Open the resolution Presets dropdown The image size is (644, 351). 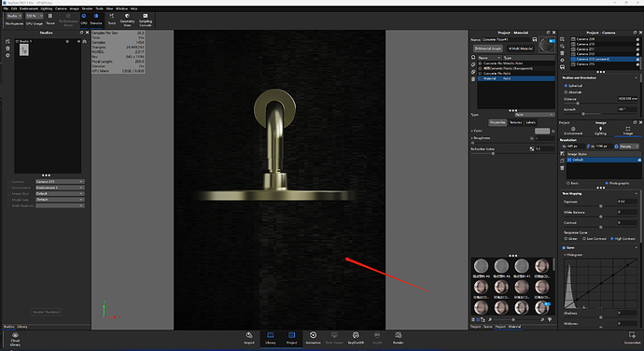tap(629, 147)
